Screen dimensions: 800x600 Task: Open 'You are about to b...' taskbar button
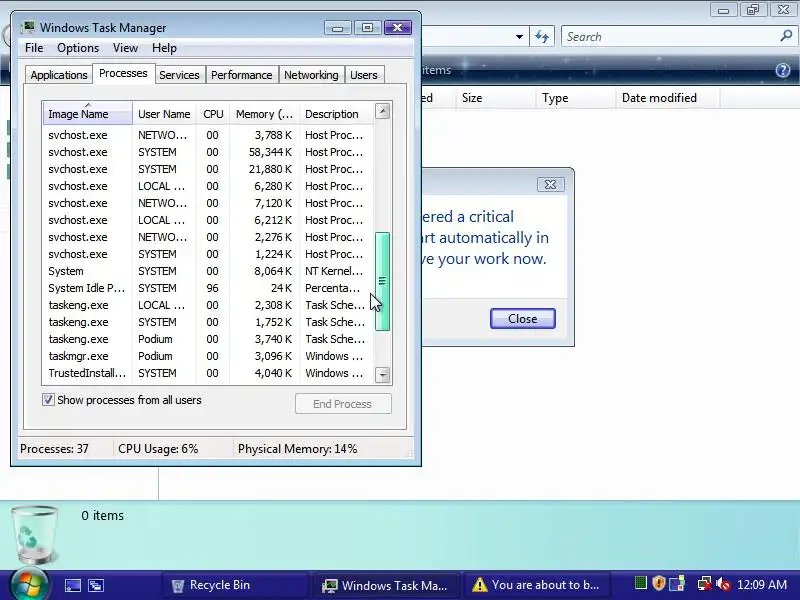point(537,585)
